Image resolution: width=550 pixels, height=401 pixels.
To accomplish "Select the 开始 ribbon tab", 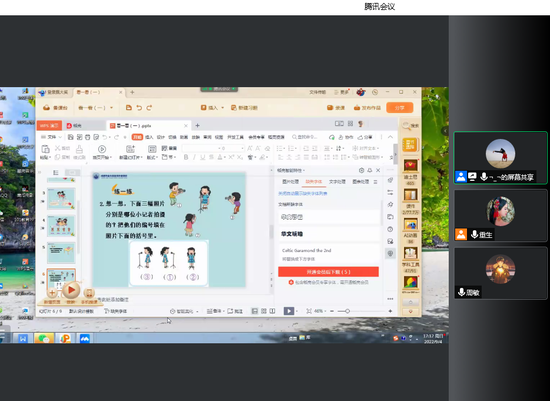I will [137, 137].
